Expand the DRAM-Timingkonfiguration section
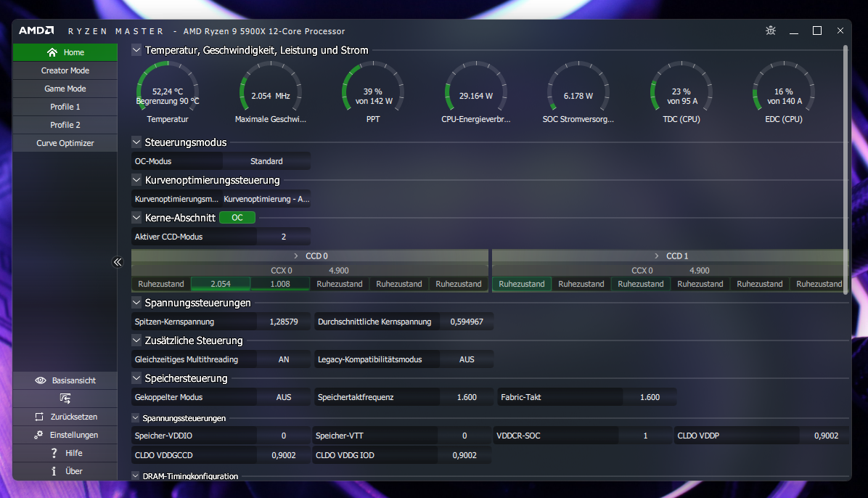The height and width of the screenshot is (498, 868). coord(136,475)
